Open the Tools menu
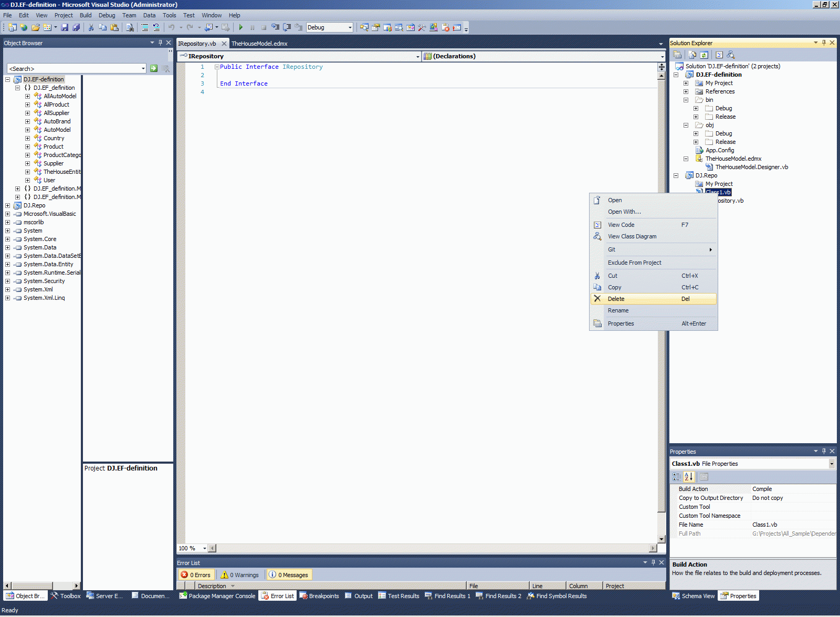Viewport: 840px width, 617px height. pyautogui.click(x=169, y=15)
